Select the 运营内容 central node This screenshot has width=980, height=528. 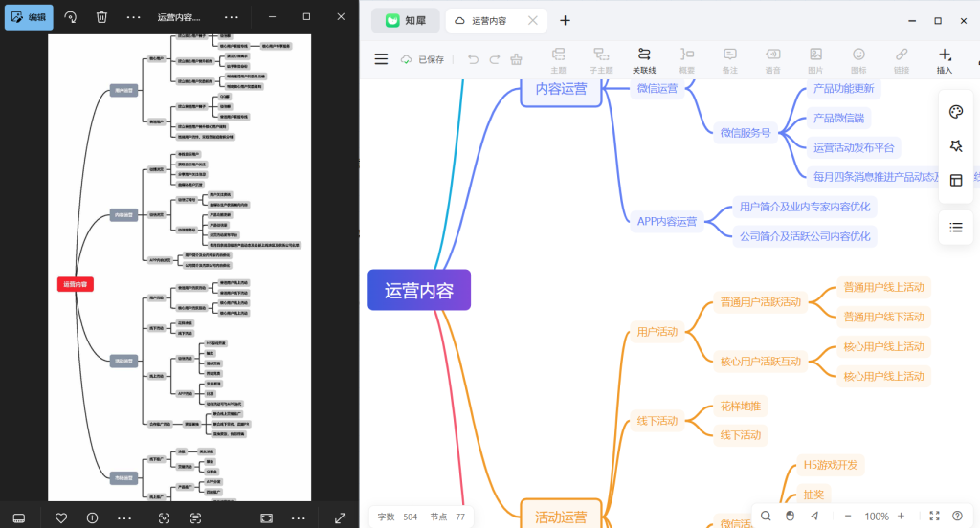[419, 290]
